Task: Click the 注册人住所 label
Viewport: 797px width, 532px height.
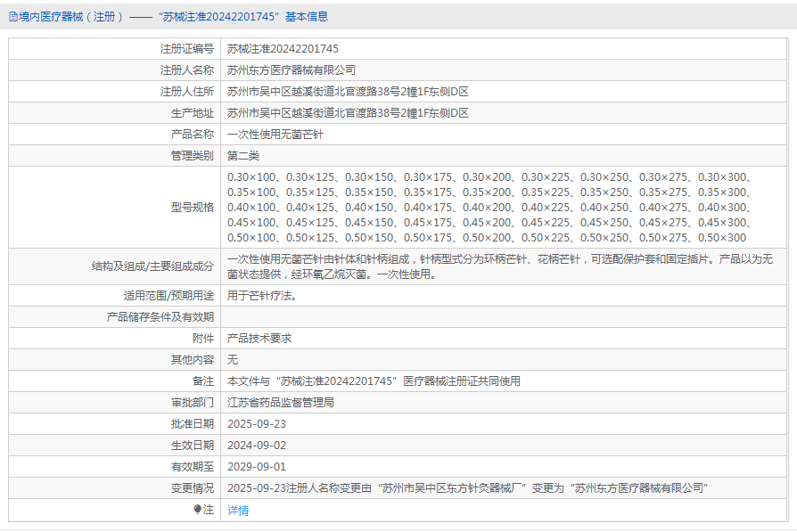Action: 187,92
